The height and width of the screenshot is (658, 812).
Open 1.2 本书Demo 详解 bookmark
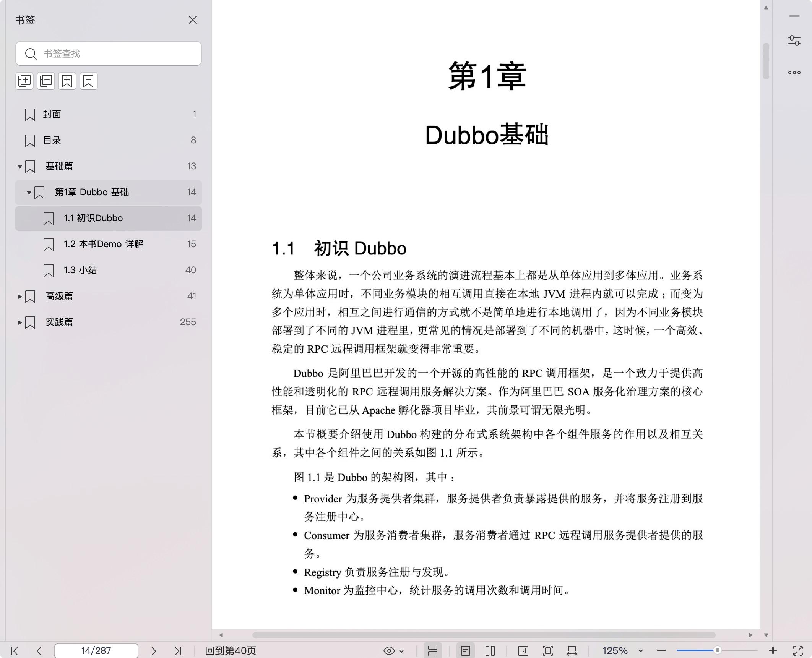[x=109, y=244]
